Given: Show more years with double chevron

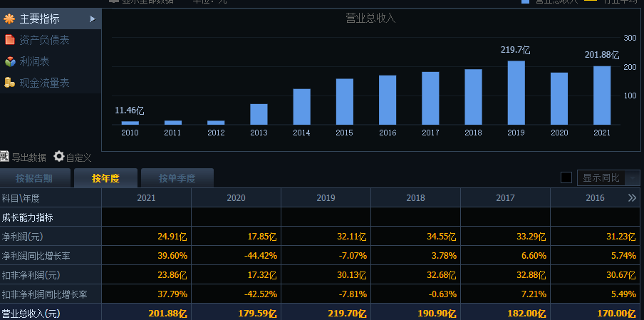Looking at the screenshot, I should coord(632,198).
